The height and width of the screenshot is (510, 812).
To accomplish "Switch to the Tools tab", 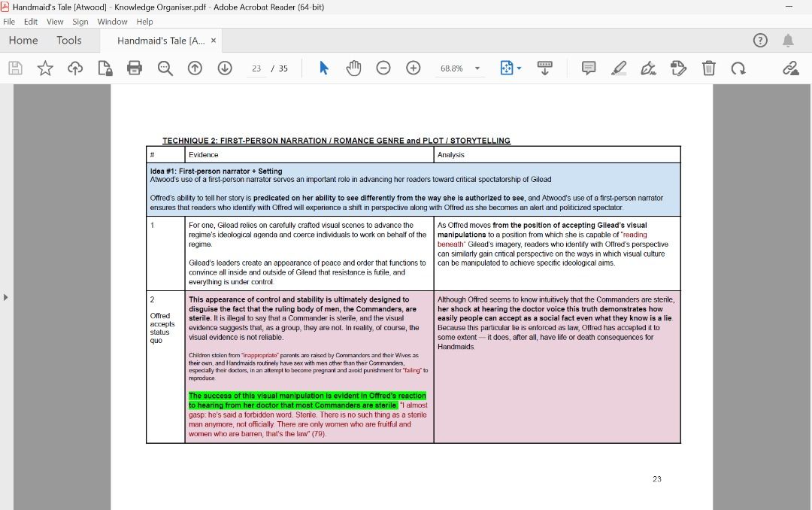I will click(69, 40).
